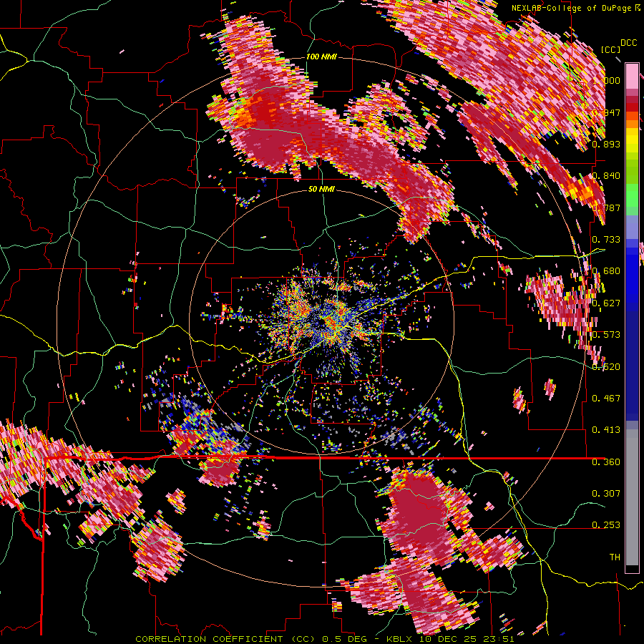Click the [CC] legend title
The height and width of the screenshot is (644, 644).
tap(610, 49)
